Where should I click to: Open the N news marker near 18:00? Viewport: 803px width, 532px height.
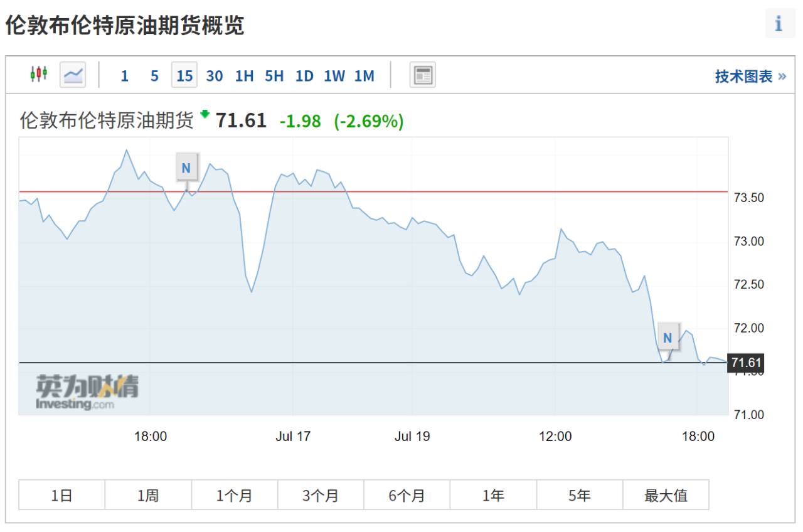click(186, 168)
